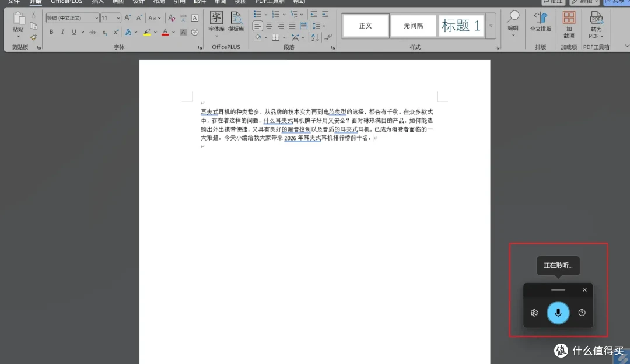The image size is (630, 364).
Task: Apply character border (boxed A) icon
Action: (195, 17)
